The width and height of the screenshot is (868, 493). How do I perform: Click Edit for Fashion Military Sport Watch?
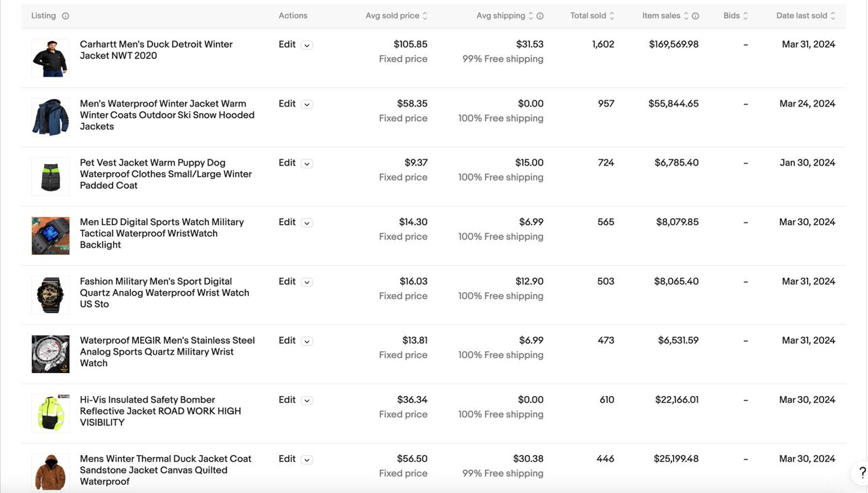pyautogui.click(x=287, y=281)
